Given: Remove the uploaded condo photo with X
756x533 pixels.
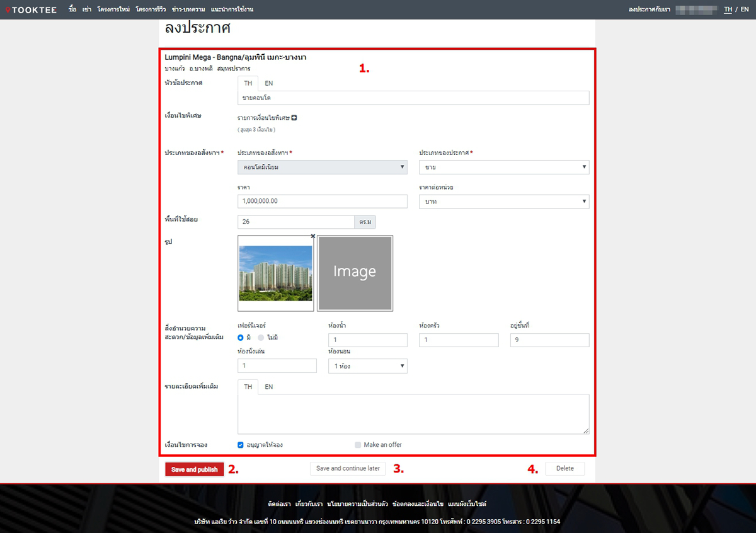Looking at the screenshot, I should tap(313, 236).
